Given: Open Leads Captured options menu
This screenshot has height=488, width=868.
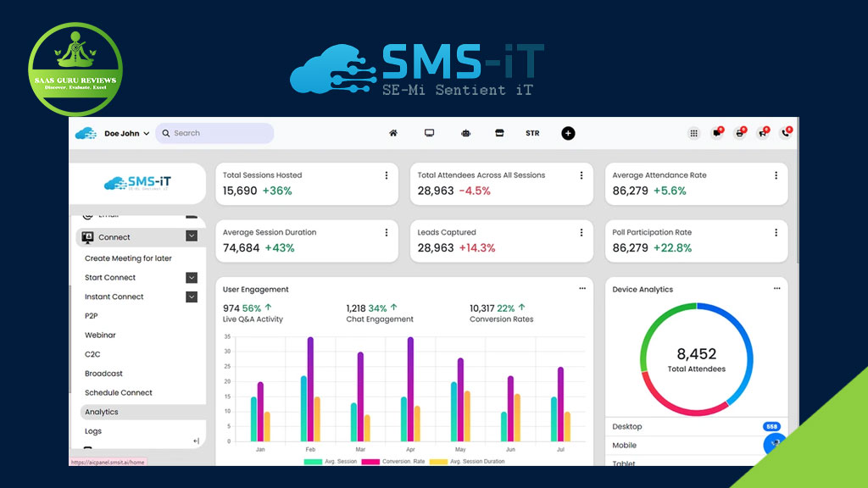Looking at the screenshot, I should pyautogui.click(x=581, y=233).
